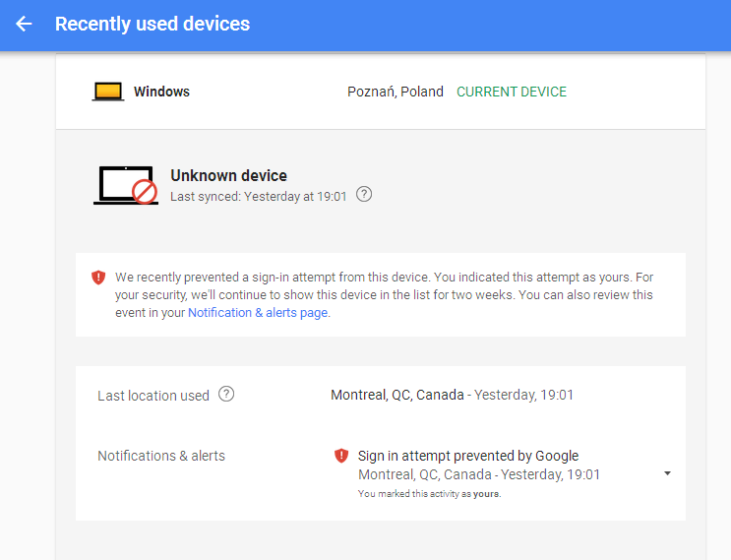Screen dimensions: 731x560
Task: Click help icon next to Last location used
Action: 226,395
